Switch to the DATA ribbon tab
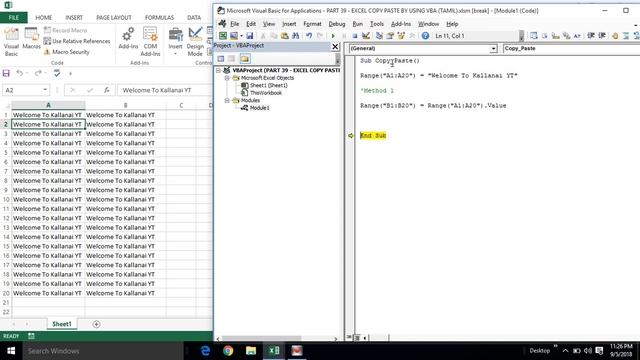The width and height of the screenshot is (640, 360). [194, 18]
